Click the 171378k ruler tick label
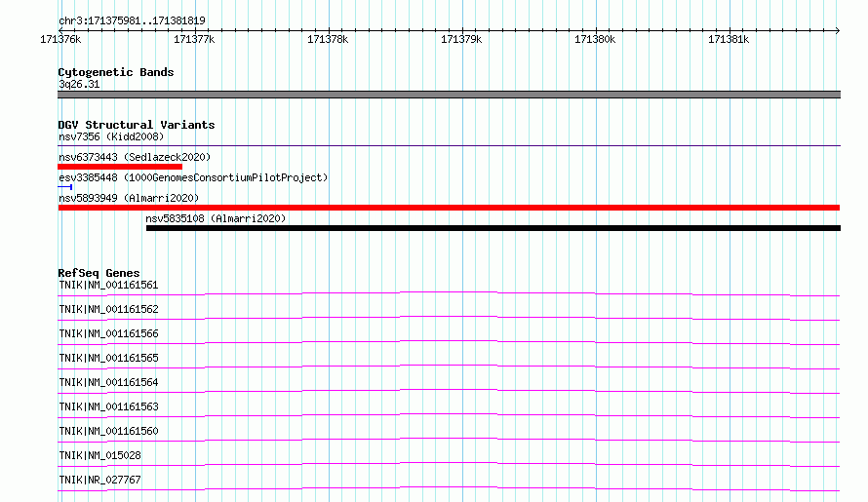 (x=328, y=39)
